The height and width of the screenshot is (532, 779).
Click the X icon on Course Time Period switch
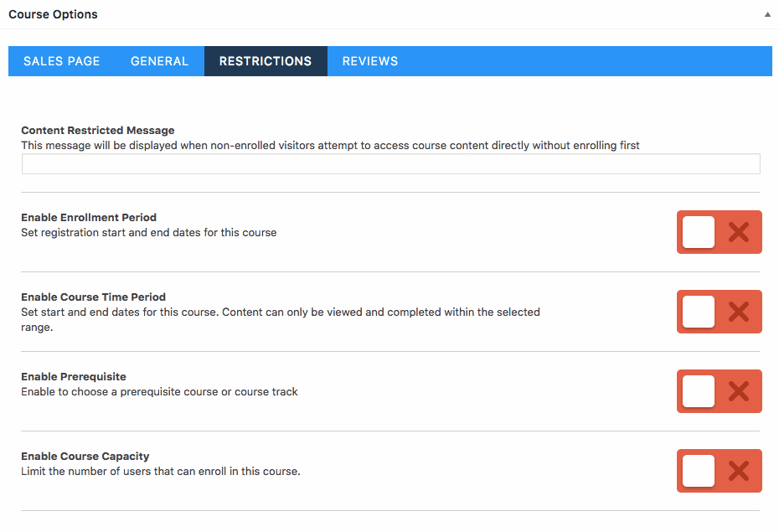739,312
